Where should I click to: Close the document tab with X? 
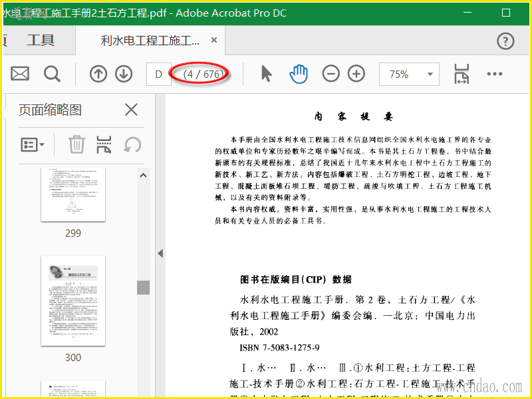214,40
